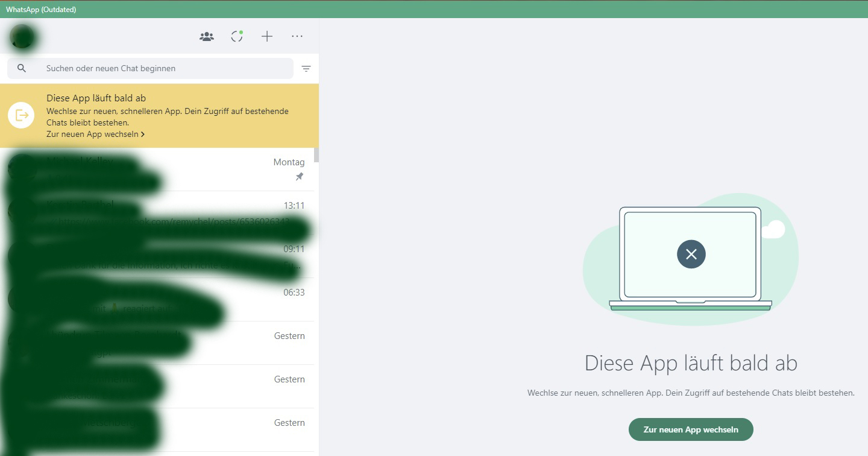
Task: Click the chat list scrollbar thumb
Action: [316, 155]
